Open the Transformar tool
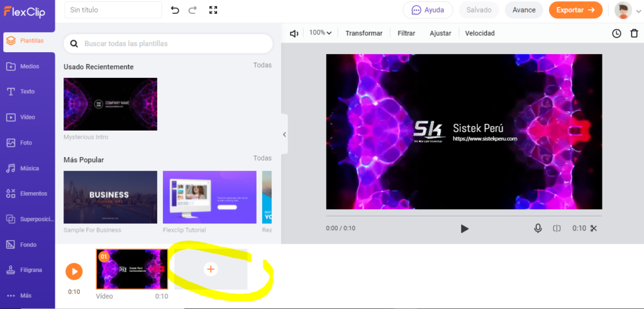Viewport: 644px width, 309px height. coord(364,33)
